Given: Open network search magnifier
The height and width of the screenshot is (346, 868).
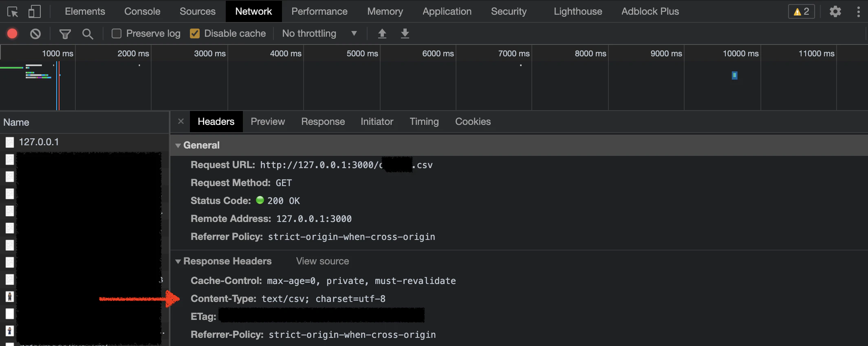Looking at the screenshot, I should tap(87, 34).
